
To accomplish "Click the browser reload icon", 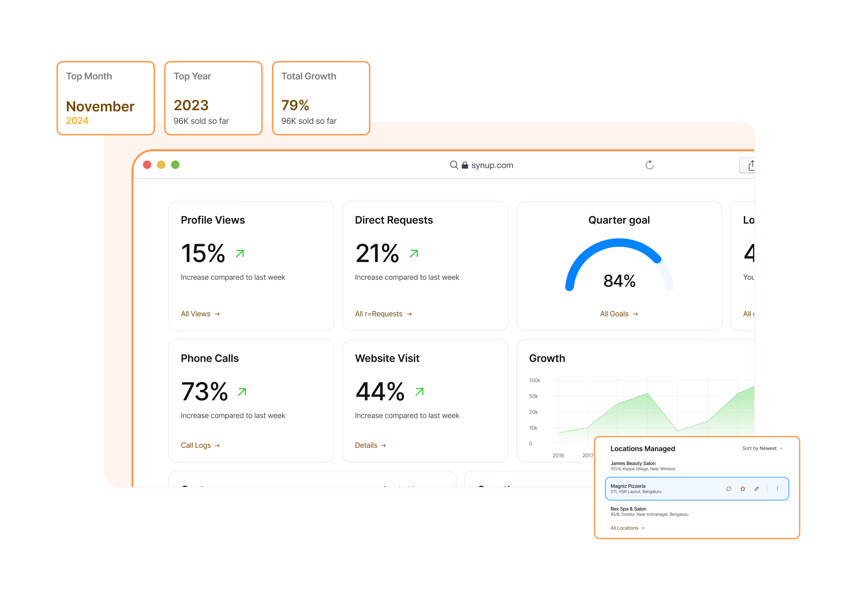I will [x=649, y=165].
